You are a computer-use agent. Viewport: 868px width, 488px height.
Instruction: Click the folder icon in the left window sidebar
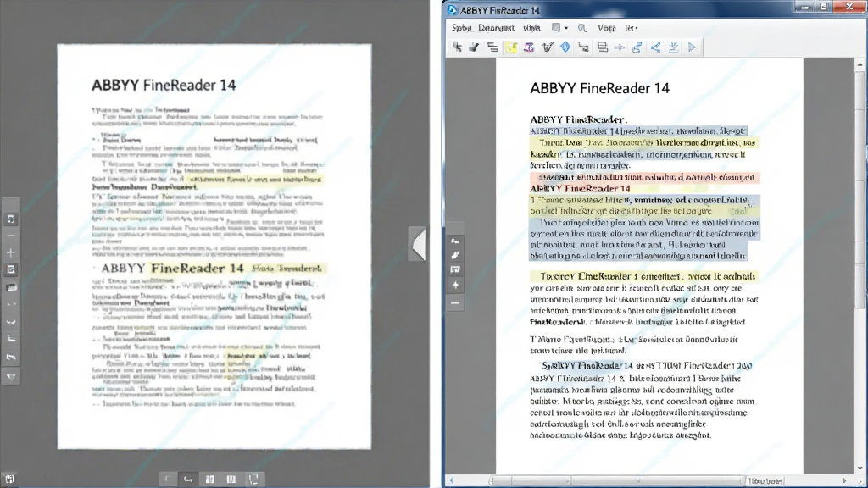coord(10,287)
